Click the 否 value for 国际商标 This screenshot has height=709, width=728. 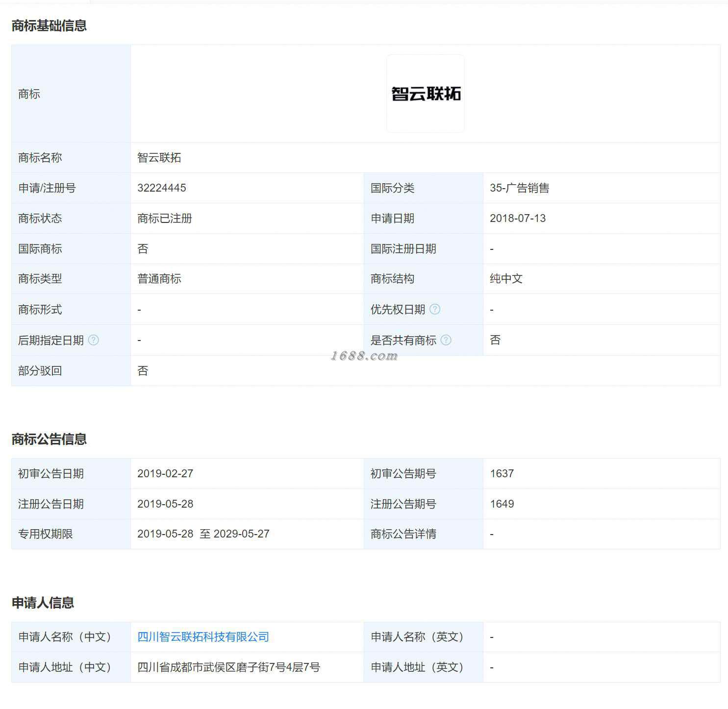(143, 248)
